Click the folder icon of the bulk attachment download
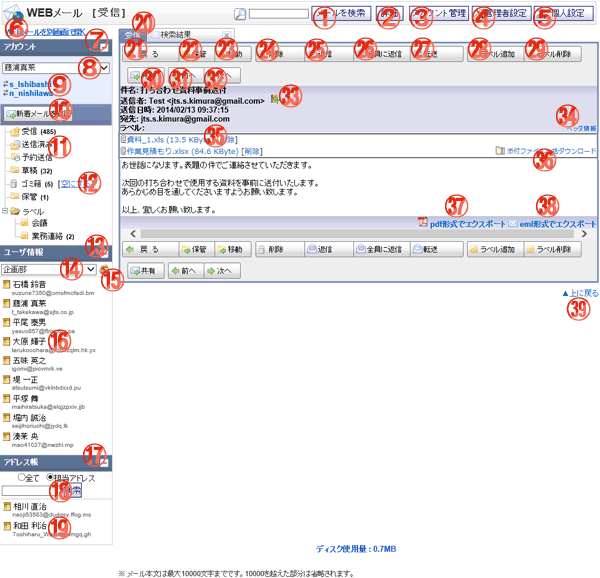The height and width of the screenshot is (578, 600). pos(500,150)
